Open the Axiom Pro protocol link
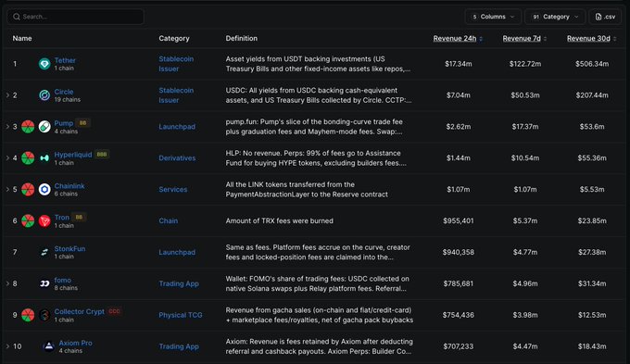 click(75, 343)
